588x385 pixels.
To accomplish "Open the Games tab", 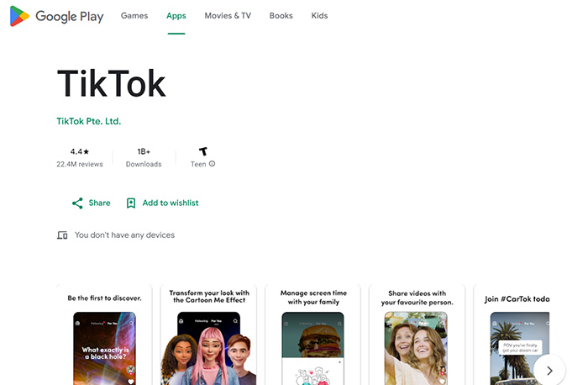I will click(x=134, y=16).
